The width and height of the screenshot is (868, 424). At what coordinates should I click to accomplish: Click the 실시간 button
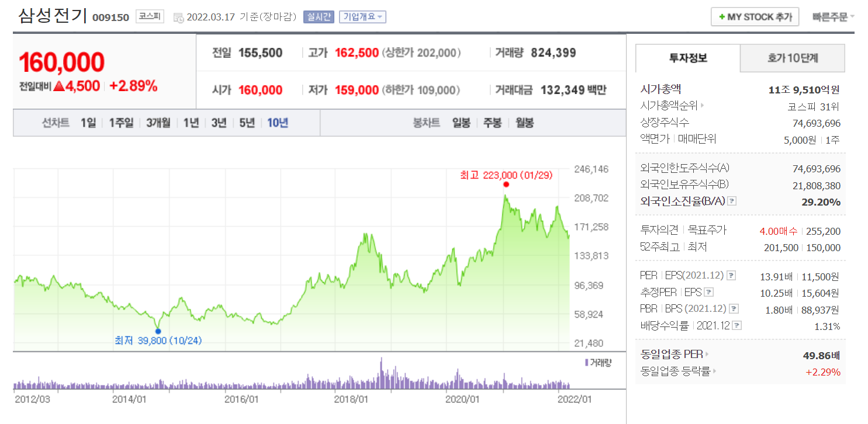[319, 17]
